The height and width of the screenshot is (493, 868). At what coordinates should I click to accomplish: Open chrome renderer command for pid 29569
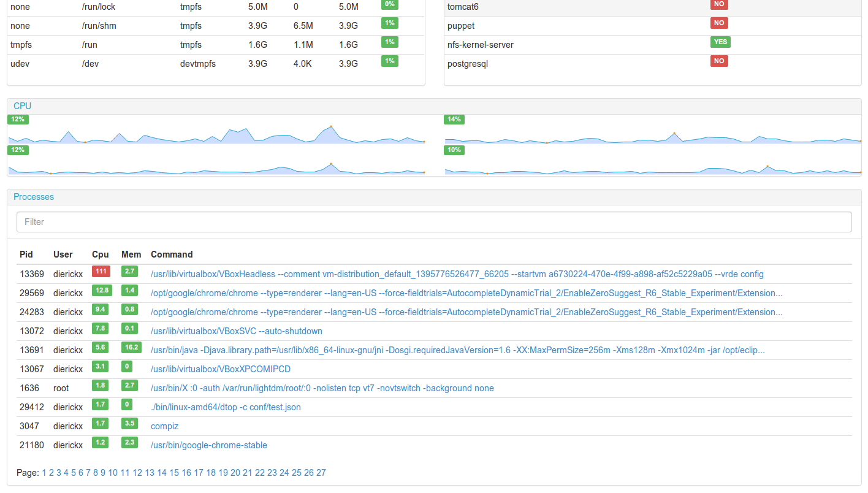466,293
